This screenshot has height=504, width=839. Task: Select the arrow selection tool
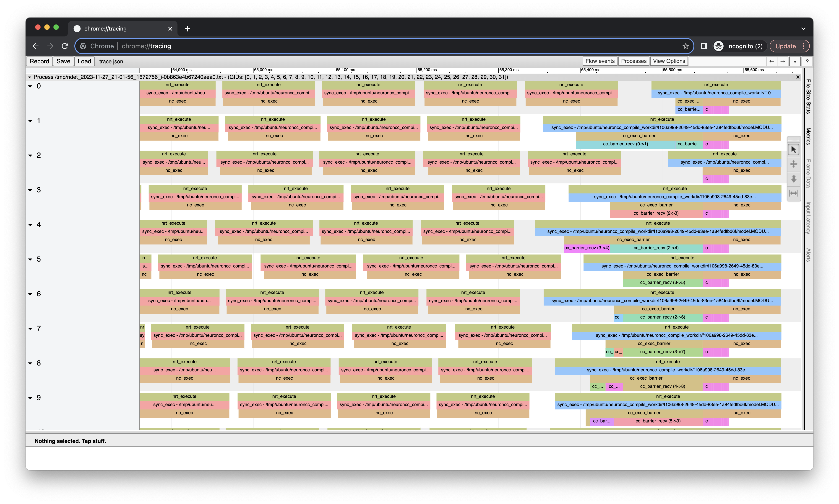pos(794,149)
